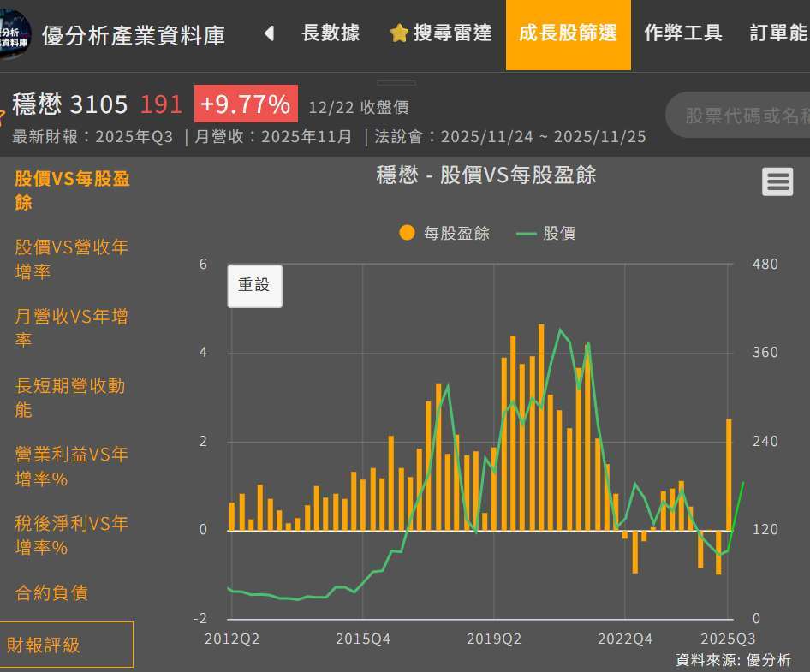Screen dimensions: 810x672
Task: Open the 成長股篩選 tab
Action: click(x=568, y=34)
